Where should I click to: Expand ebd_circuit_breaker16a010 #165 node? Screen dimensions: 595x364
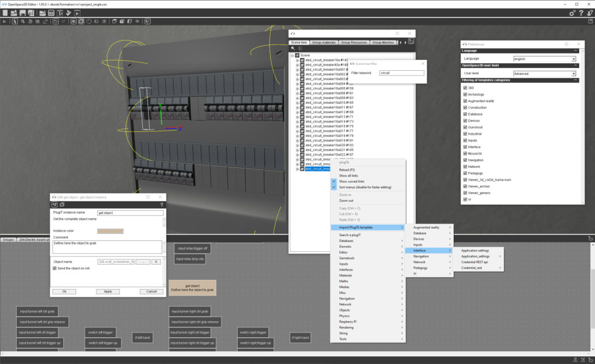pos(297,103)
